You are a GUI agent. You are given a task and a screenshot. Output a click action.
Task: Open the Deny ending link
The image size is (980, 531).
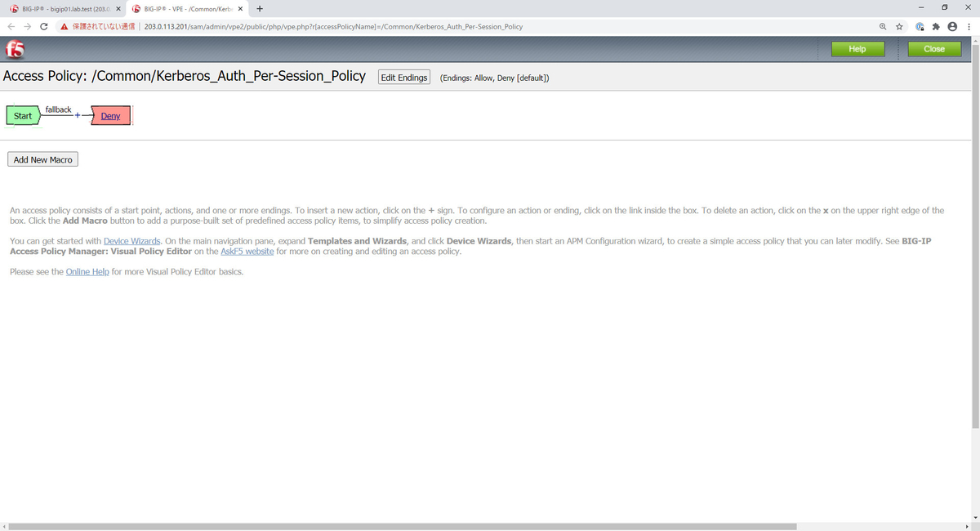pyautogui.click(x=110, y=116)
